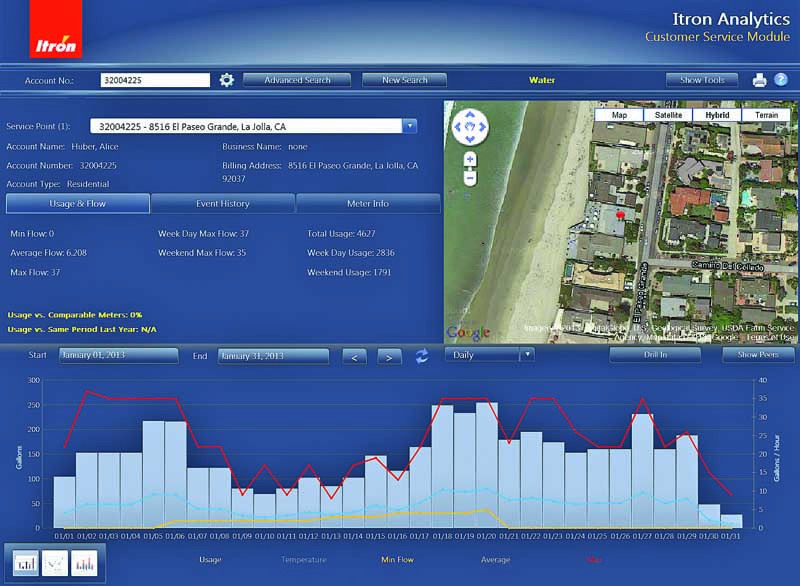Click 'Week Day Max Flow: 37' value
The width and height of the screenshot is (800, 586).
tap(203, 234)
